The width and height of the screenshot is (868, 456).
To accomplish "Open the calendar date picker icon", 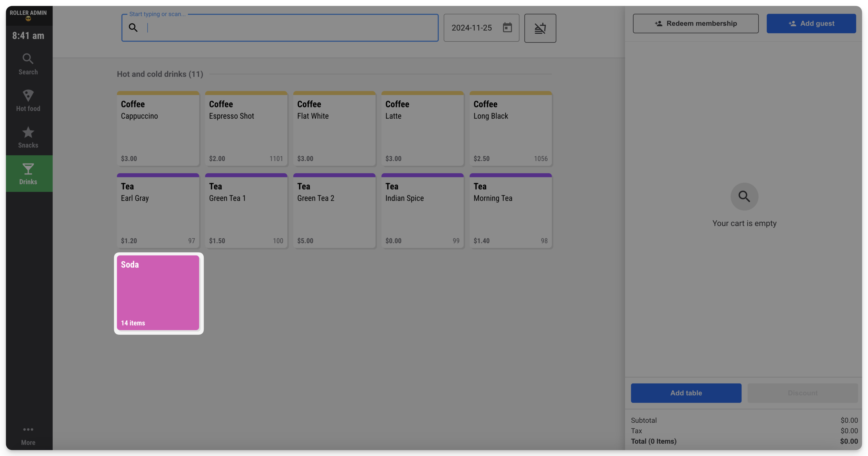I will pyautogui.click(x=507, y=28).
